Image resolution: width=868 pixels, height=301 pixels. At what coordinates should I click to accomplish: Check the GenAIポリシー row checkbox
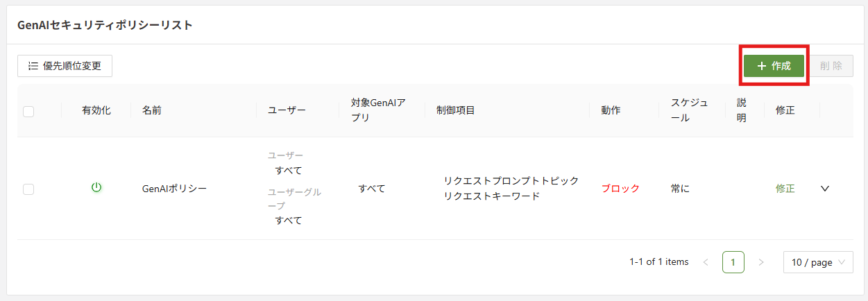pos(28,189)
